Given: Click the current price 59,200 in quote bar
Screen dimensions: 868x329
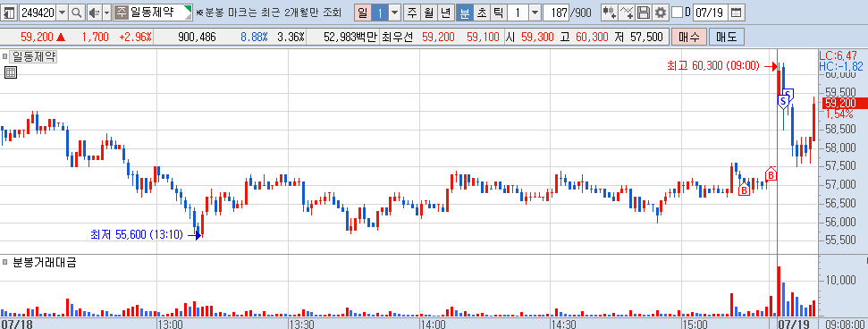Looking at the screenshot, I should coord(37,38).
